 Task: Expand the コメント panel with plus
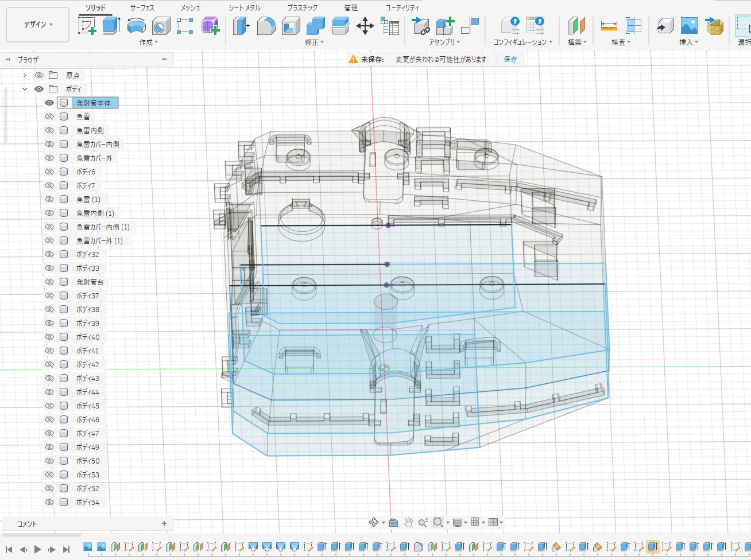tap(164, 523)
